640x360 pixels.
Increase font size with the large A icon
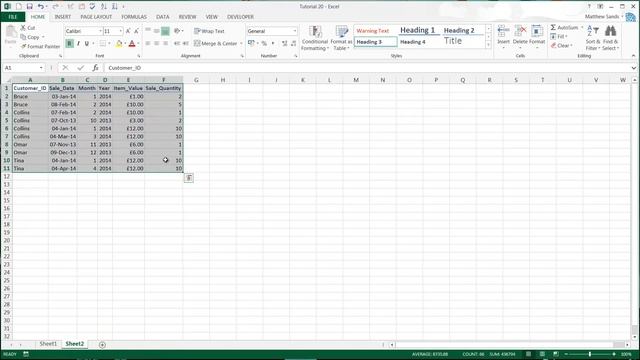(128, 31)
